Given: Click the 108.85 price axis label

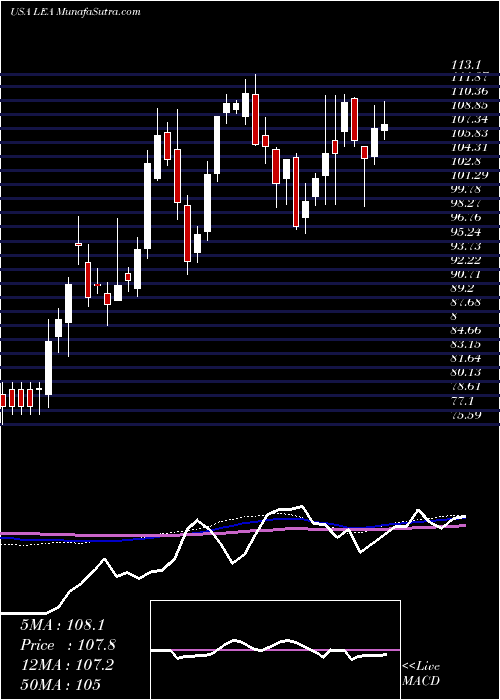Looking at the screenshot, I should 471,106.
